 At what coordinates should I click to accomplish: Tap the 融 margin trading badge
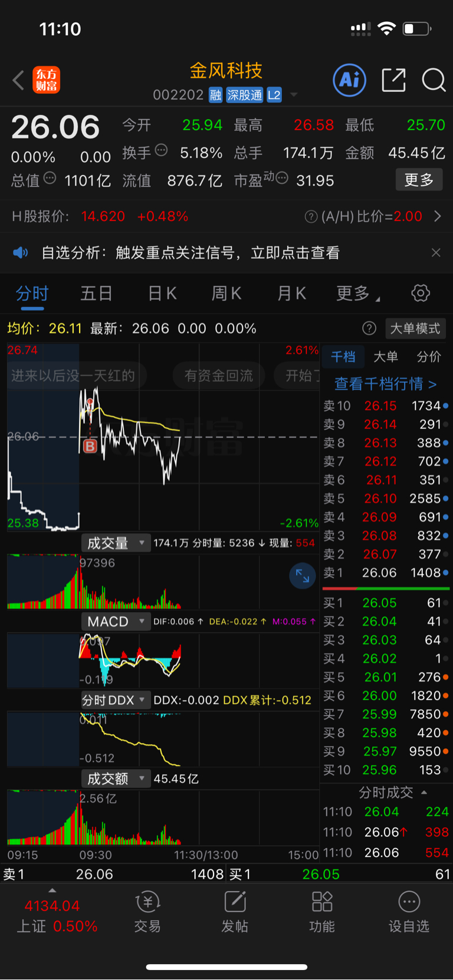click(x=216, y=95)
